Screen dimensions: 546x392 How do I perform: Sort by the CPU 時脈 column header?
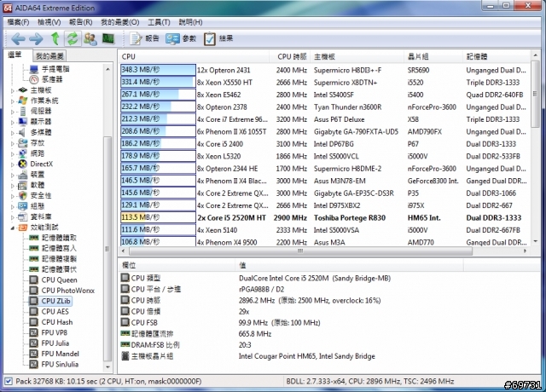tap(289, 57)
